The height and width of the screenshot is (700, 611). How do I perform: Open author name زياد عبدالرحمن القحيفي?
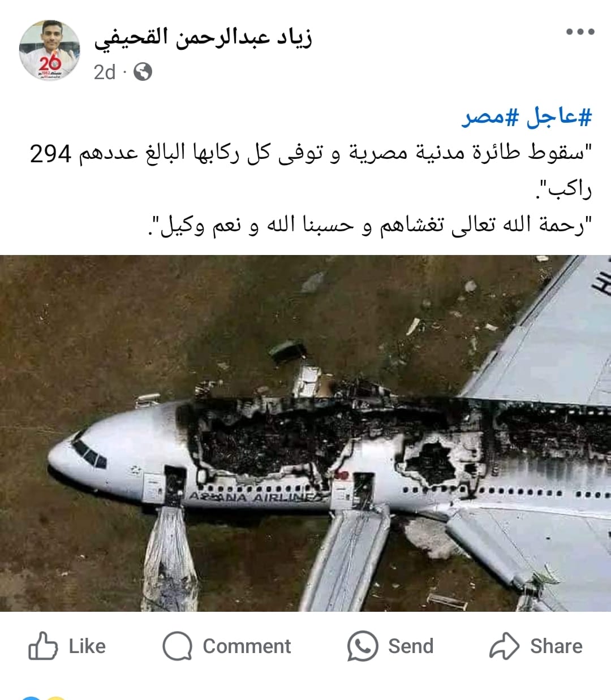[203, 37]
